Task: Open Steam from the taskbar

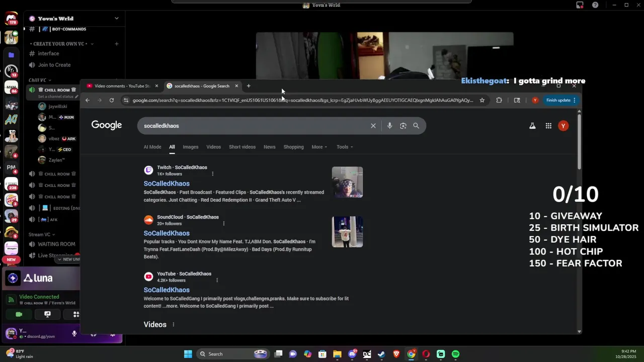Action: (381, 354)
